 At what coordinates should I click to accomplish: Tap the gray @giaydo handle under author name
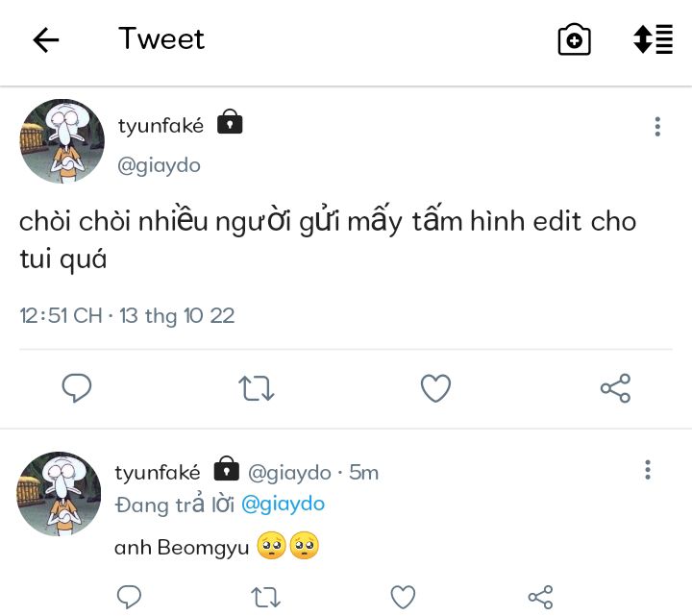159,165
